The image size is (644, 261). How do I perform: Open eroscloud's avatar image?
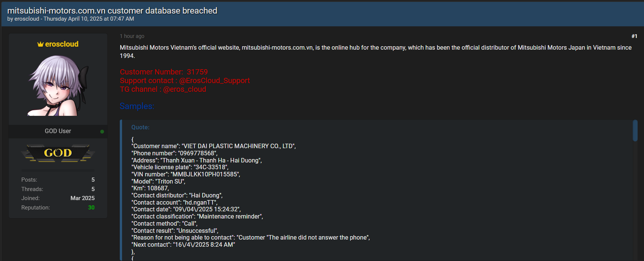58,85
